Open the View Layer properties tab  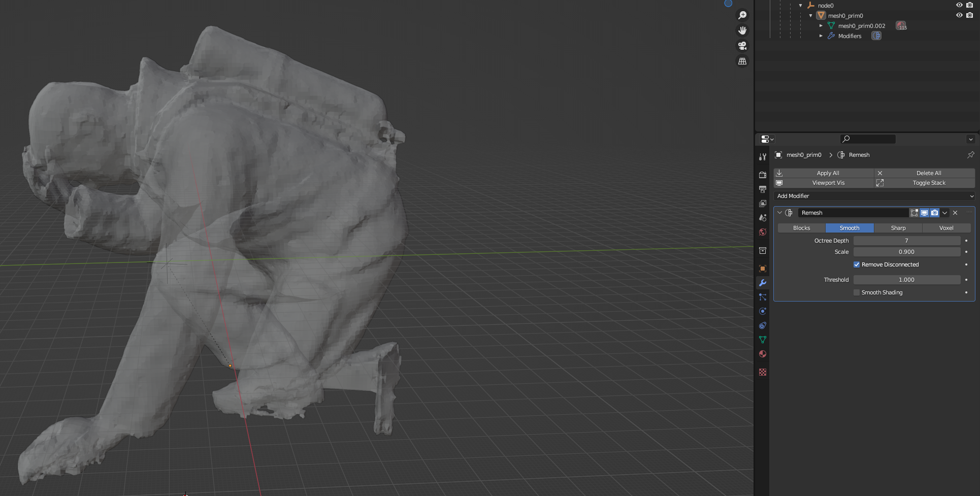pos(763,203)
